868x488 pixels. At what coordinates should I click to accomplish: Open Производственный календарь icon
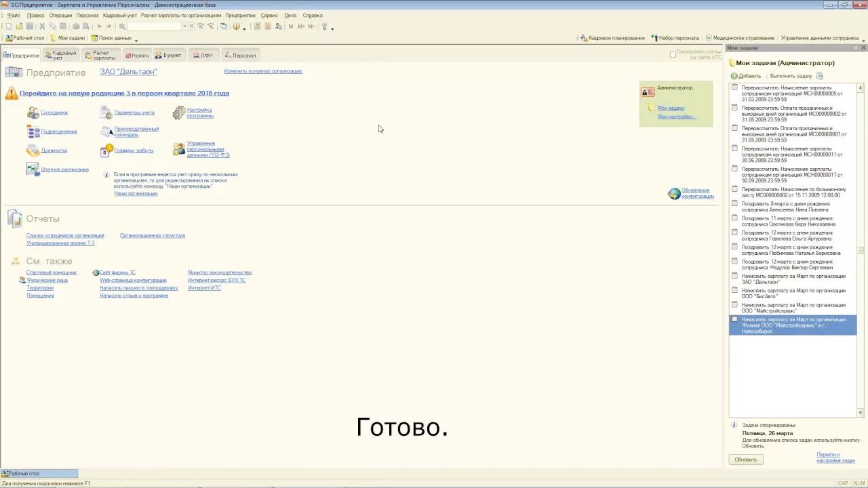(106, 131)
